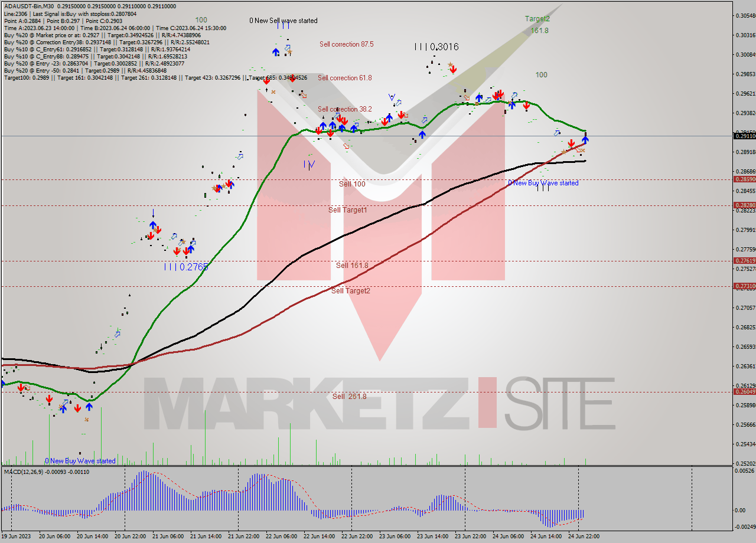756x543 pixels.
Task: Click the '23 Jun 22:00' time label
Action: coord(471,537)
